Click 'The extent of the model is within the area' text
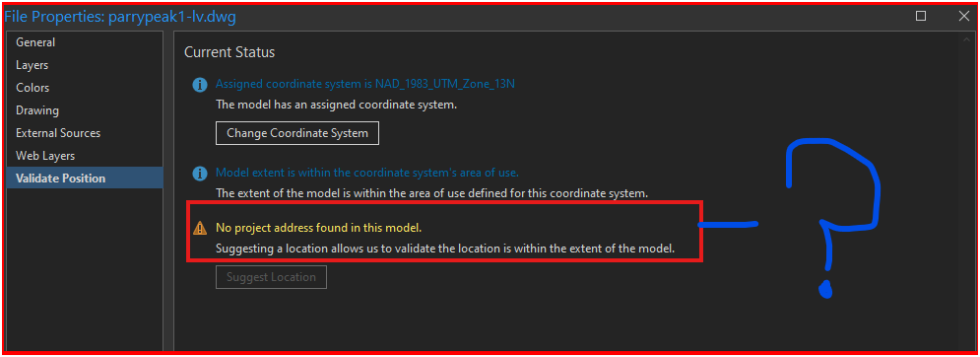The image size is (980, 357). (x=431, y=193)
